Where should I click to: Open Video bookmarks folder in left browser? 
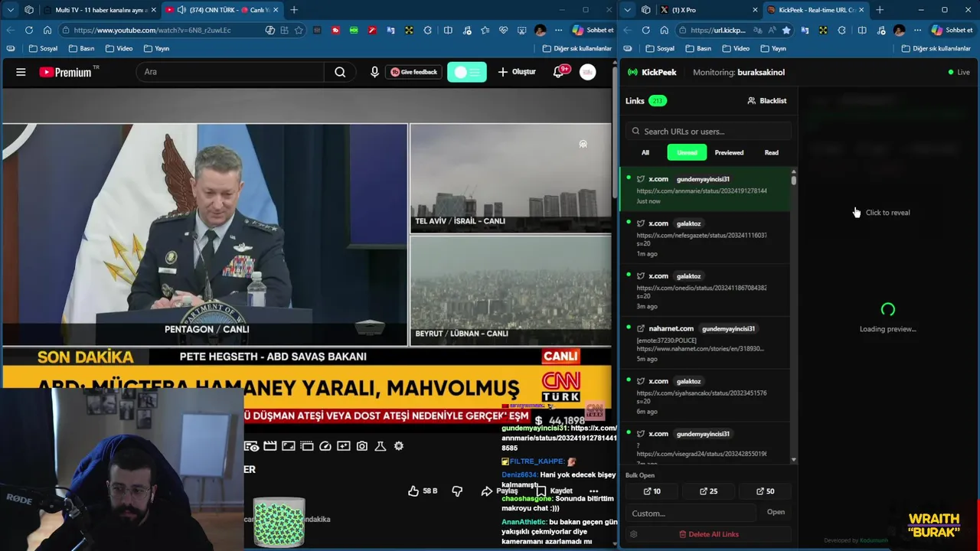tap(119, 48)
